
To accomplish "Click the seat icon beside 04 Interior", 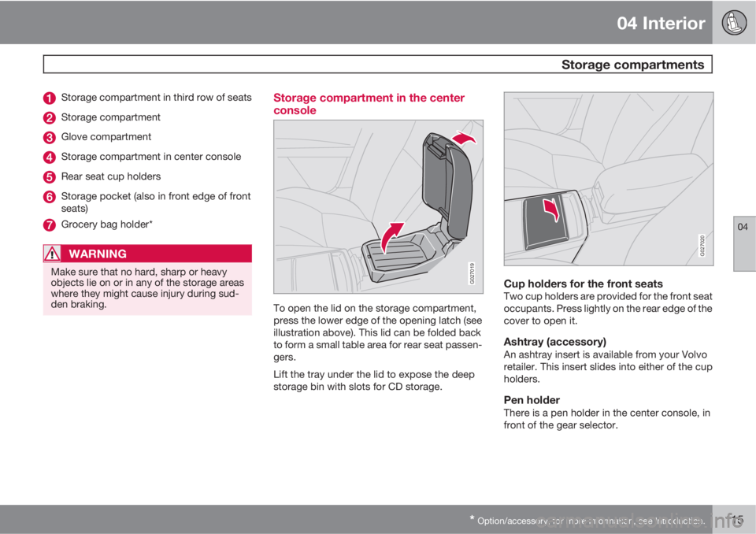I will click(734, 22).
